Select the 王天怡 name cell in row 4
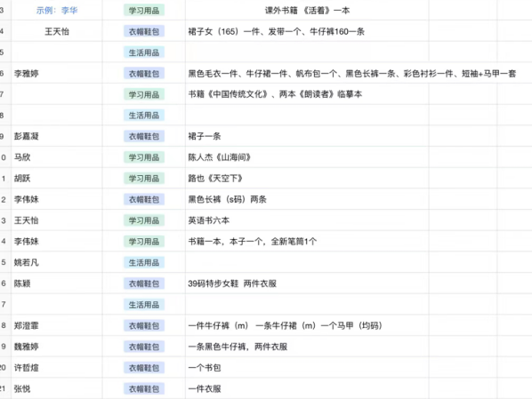532x399 pixels. pyautogui.click(x=57, y=31)
